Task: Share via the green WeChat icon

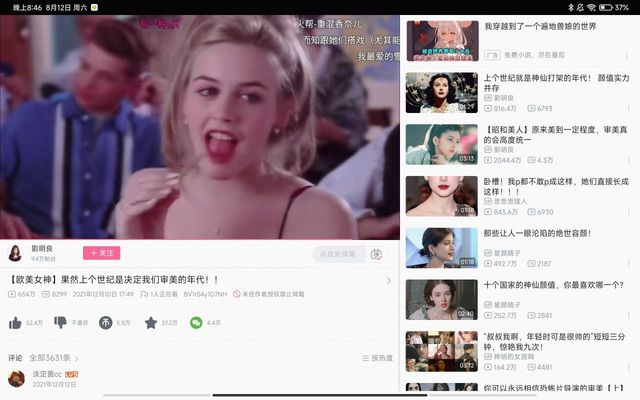Action: tap(196, 323)
